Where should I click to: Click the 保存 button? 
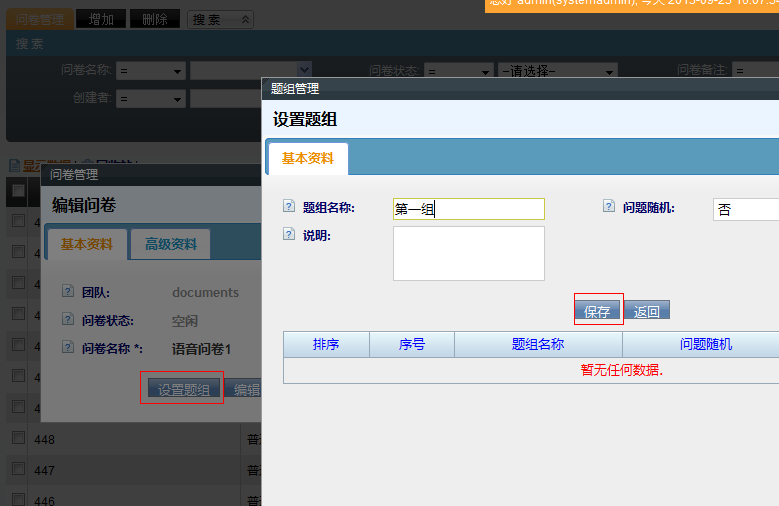click(597, 311)
